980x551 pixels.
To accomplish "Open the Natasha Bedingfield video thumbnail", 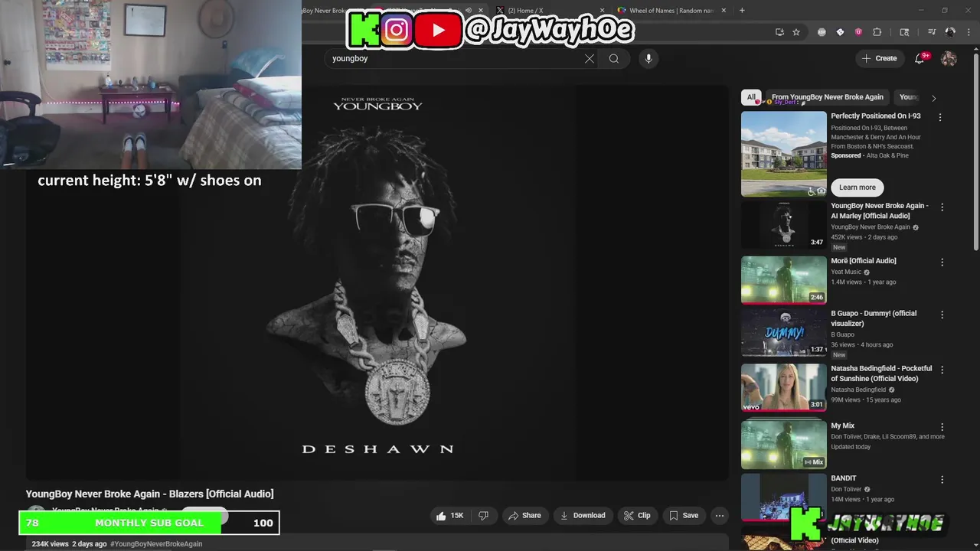I will click(784, 388).
